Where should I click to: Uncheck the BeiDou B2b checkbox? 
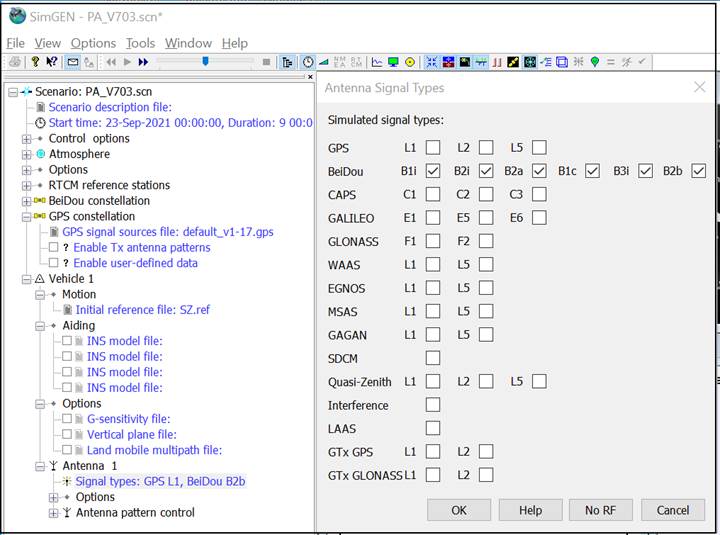click(x=698, y=171)
